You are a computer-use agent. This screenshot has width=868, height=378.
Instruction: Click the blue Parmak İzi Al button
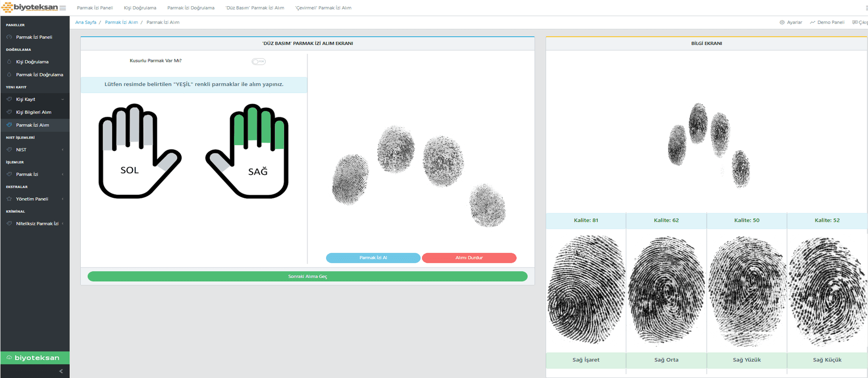373,258
